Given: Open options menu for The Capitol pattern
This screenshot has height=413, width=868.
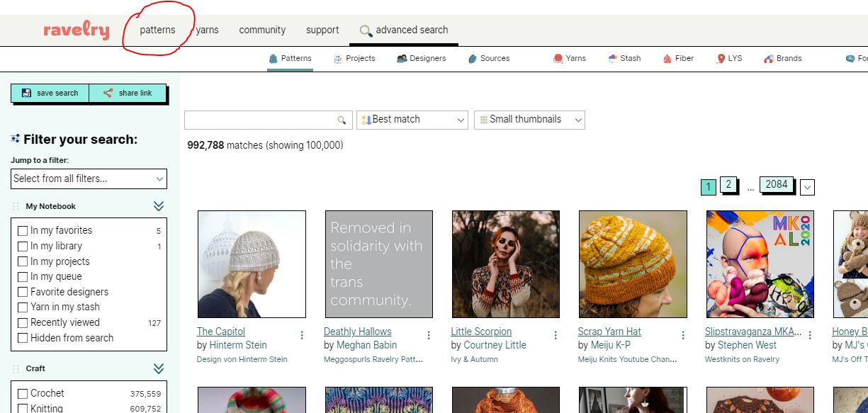Looking at the screenshot, I should pos(302,336).
